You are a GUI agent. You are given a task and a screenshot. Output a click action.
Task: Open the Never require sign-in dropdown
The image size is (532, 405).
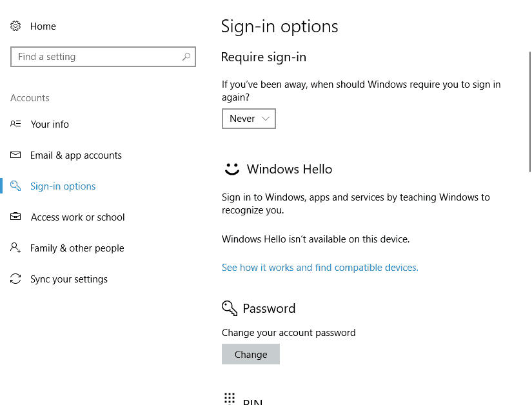point(249,119)
